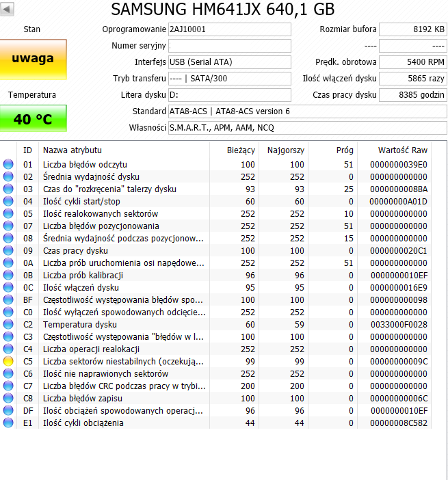Select yellow warning orb for attribute C5

point(8,361)
